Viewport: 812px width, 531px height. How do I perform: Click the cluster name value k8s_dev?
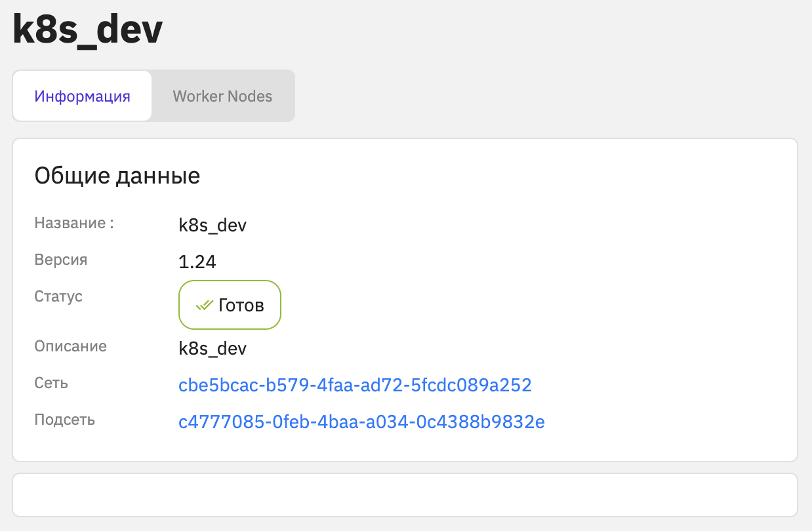pos(213,226)
